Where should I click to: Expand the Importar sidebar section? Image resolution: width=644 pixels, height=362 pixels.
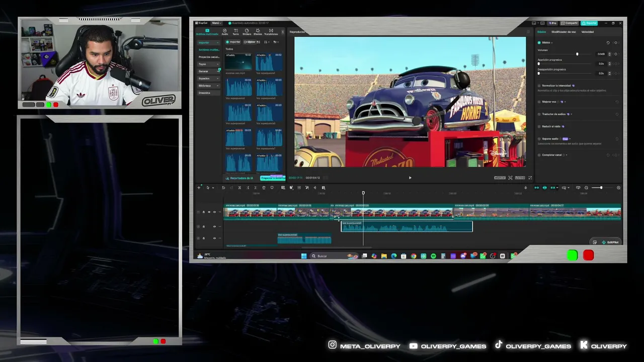click(x=208, y=43)
